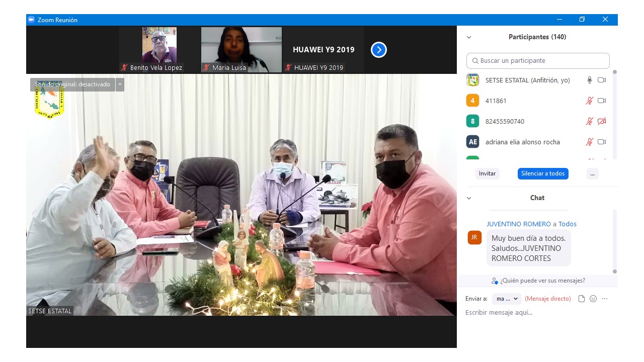Click the Invitar button
644x362 pixels.
coord(487,173)
